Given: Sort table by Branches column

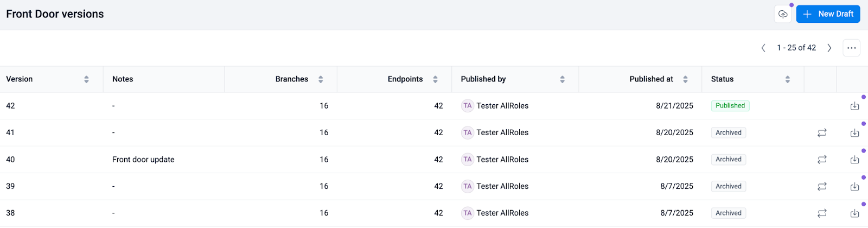Looking at the screenshot, I should click(x=321, y=79).
